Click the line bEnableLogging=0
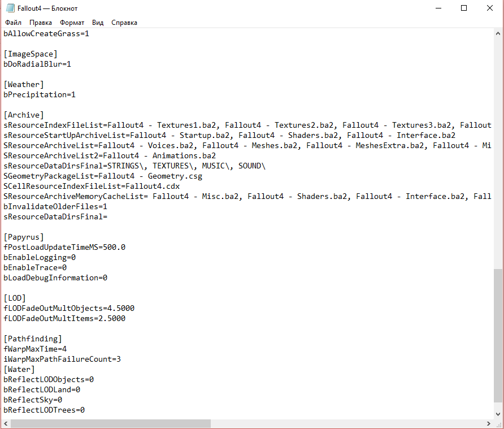The height and width of the screenshot is (429, 504). 40,258
